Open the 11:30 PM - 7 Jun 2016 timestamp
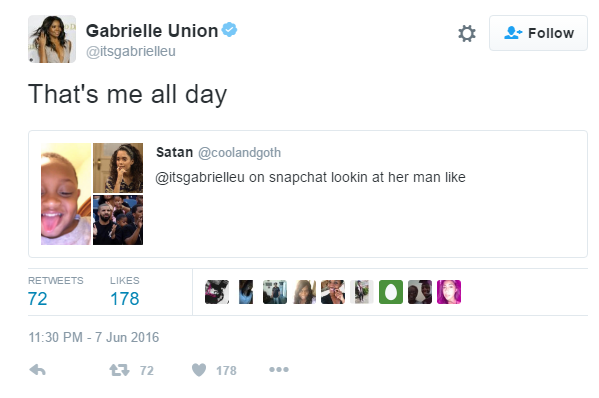This screenshot has width=599, height=398. point(94,337)
